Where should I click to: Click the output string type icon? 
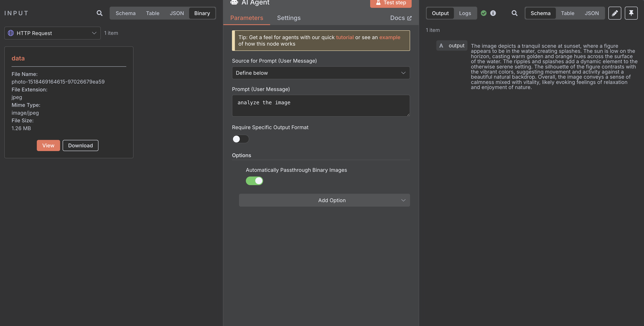(441, 46)
